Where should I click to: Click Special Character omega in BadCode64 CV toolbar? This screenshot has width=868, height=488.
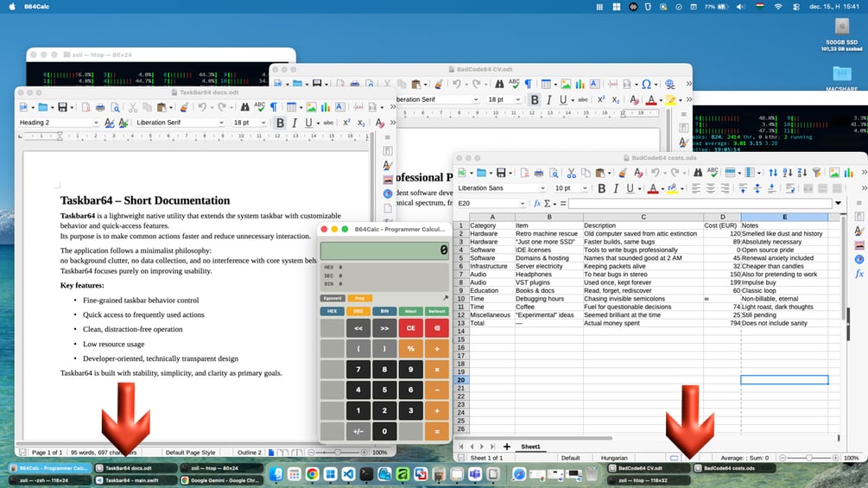point(646,84)
